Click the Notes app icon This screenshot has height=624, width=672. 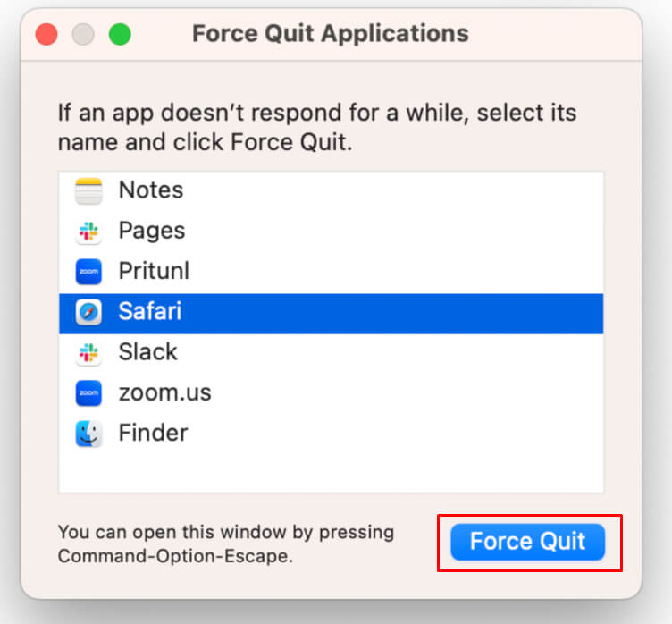[88, 190]
